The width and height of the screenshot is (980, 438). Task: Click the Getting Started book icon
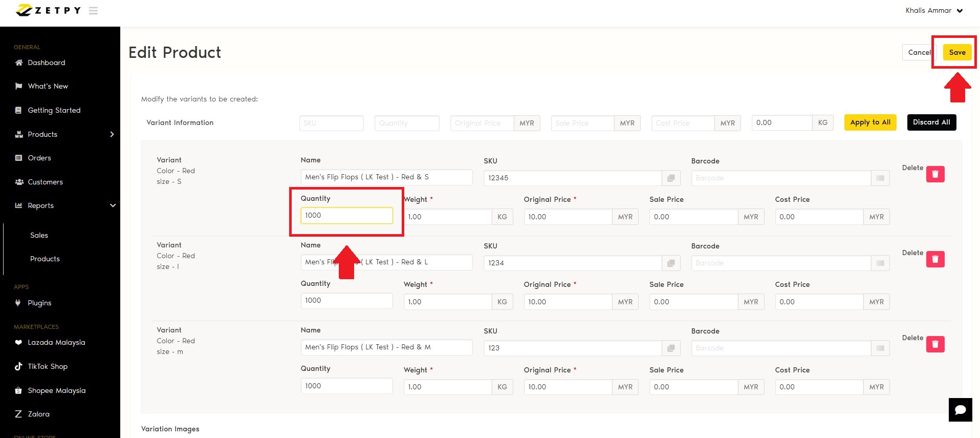(x=18, y=110)
